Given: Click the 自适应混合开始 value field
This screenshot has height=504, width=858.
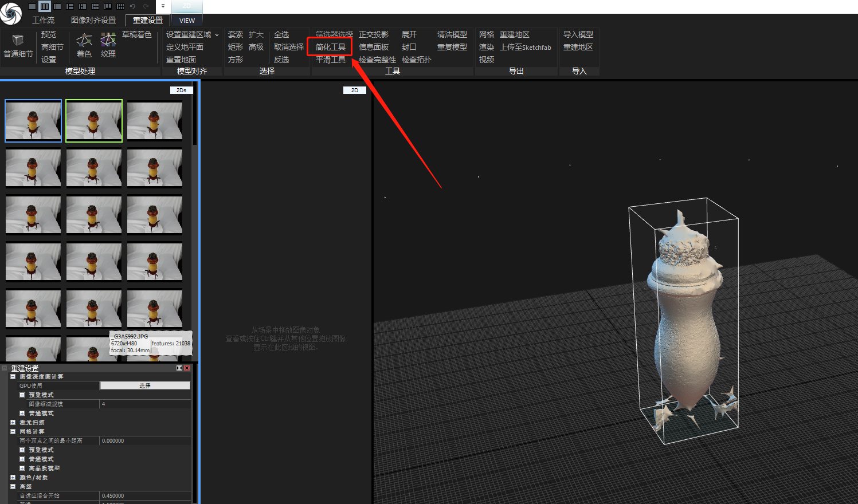Looking at the screenshot, I should pos(146,495).
